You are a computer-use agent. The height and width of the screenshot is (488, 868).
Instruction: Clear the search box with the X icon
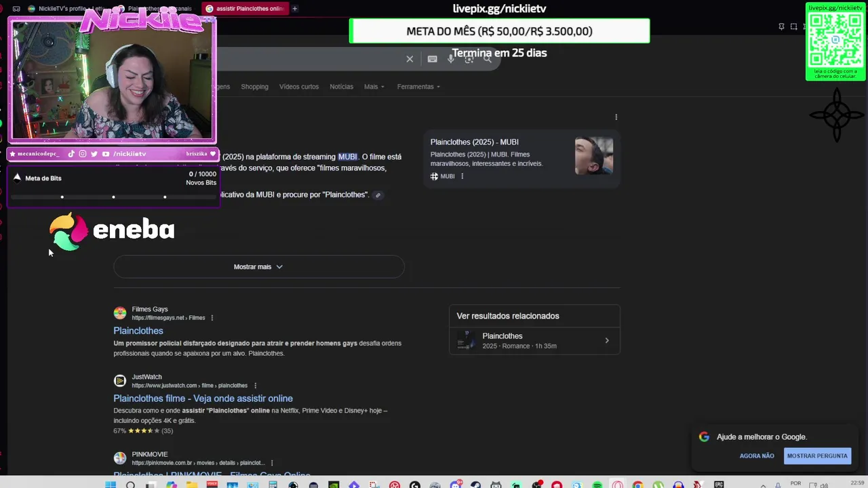point(410,59)
